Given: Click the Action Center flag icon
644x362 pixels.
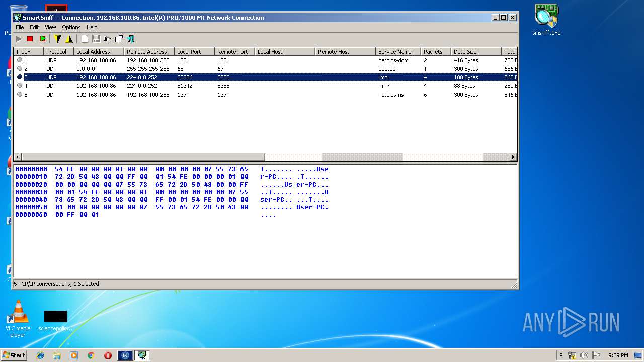Looking at the screenshot, I should [x=596, y=355].
